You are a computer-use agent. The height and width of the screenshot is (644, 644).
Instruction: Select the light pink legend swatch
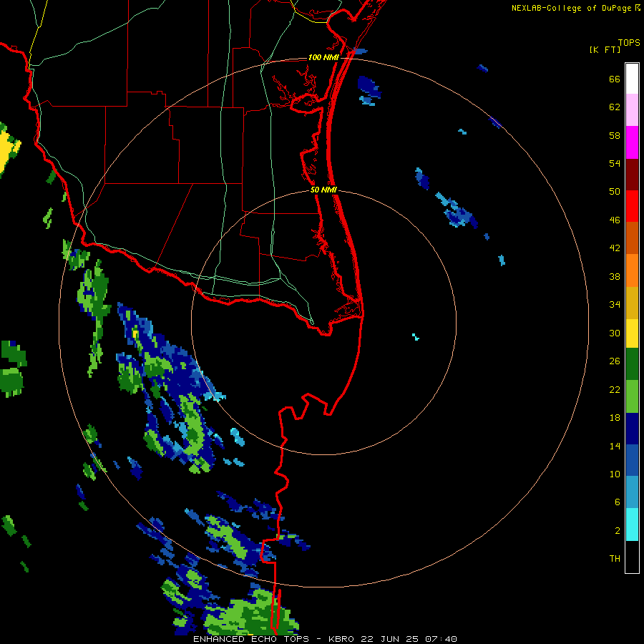[632, 109]
